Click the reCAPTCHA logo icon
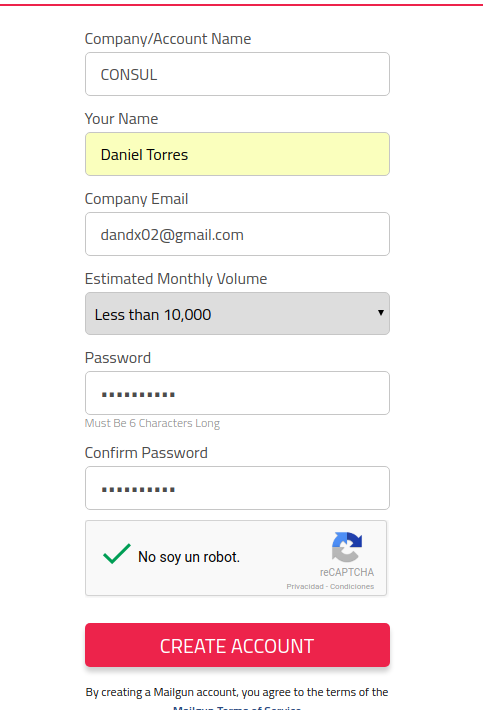The image size is (483, 710). click(347, 547)
